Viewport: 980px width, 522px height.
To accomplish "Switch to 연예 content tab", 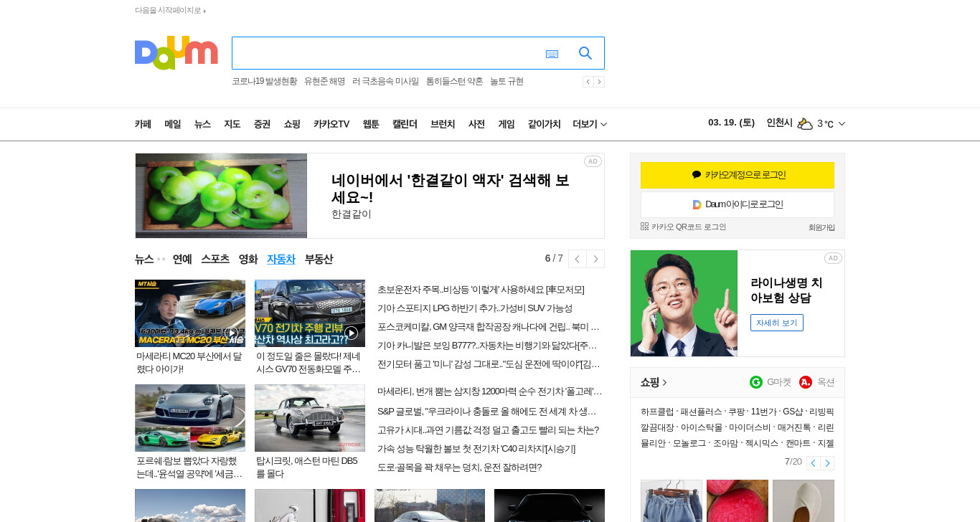I will (x=182, y=259).
